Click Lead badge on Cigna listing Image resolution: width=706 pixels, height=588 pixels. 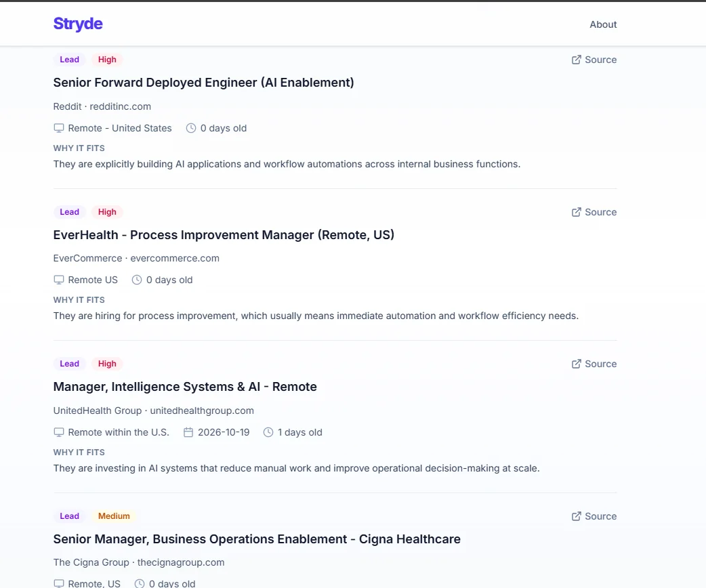pos(69,516)
